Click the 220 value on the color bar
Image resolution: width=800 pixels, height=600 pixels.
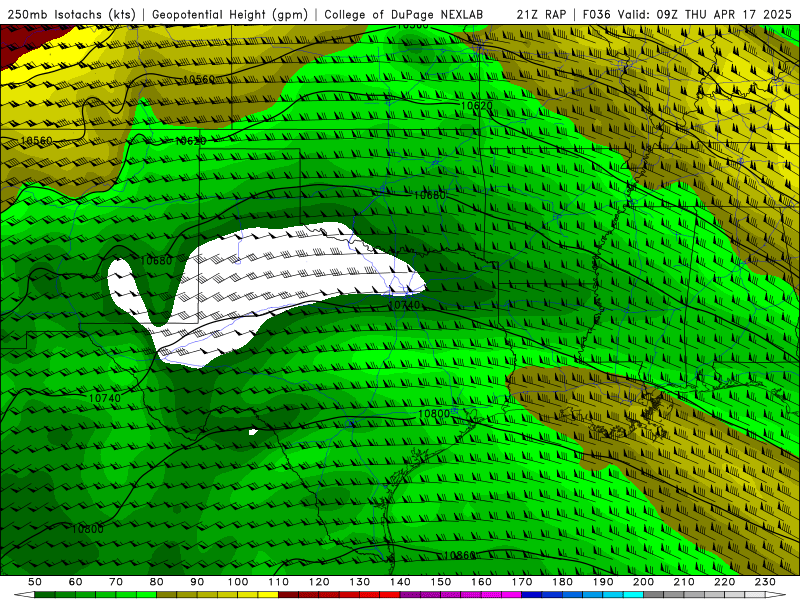724,582
